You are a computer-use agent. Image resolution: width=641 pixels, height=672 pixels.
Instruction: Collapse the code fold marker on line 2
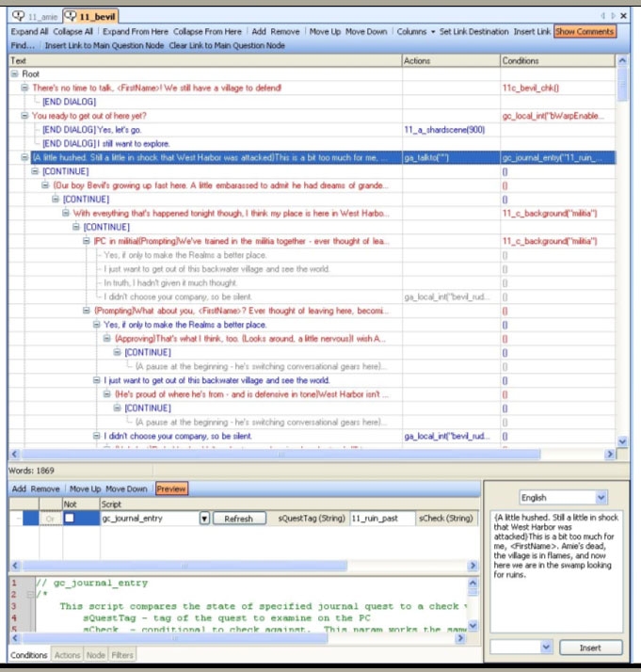click(x=27, y=595)
